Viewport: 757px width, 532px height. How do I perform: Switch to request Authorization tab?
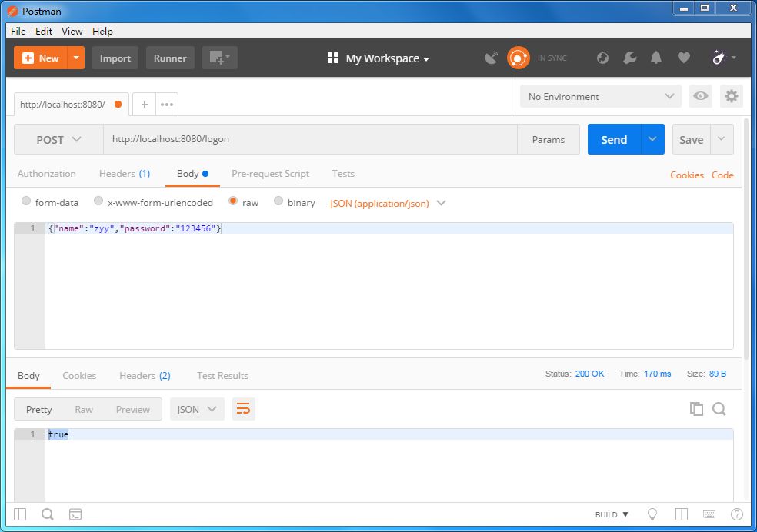pyautogui.click(x=47, y=174)
